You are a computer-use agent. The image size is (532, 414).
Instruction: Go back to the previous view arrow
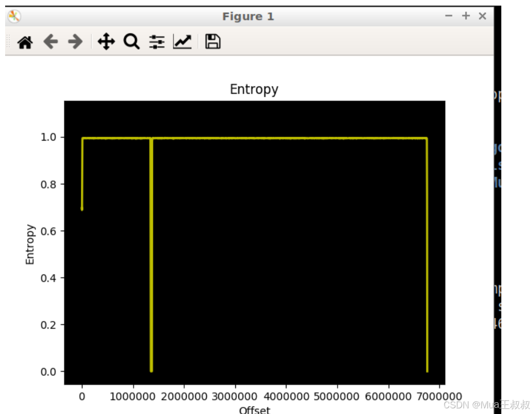pos(51,42)
